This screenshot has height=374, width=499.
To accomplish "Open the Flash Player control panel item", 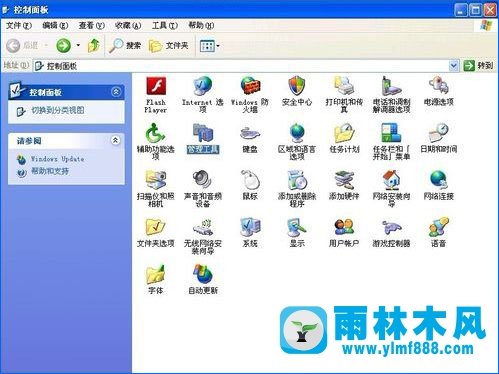I will 156,95.
